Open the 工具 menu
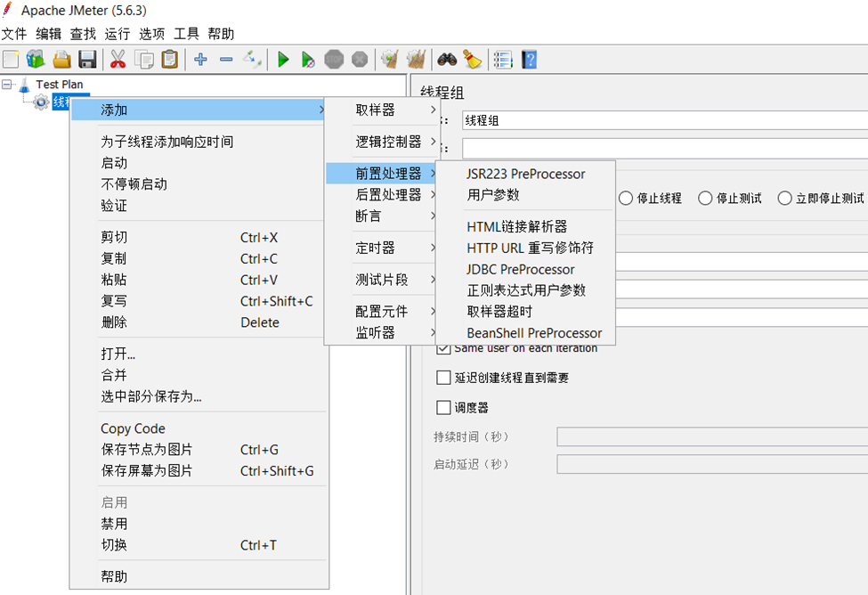The height and width of the screenshot is (595, 868). [186, 34]
